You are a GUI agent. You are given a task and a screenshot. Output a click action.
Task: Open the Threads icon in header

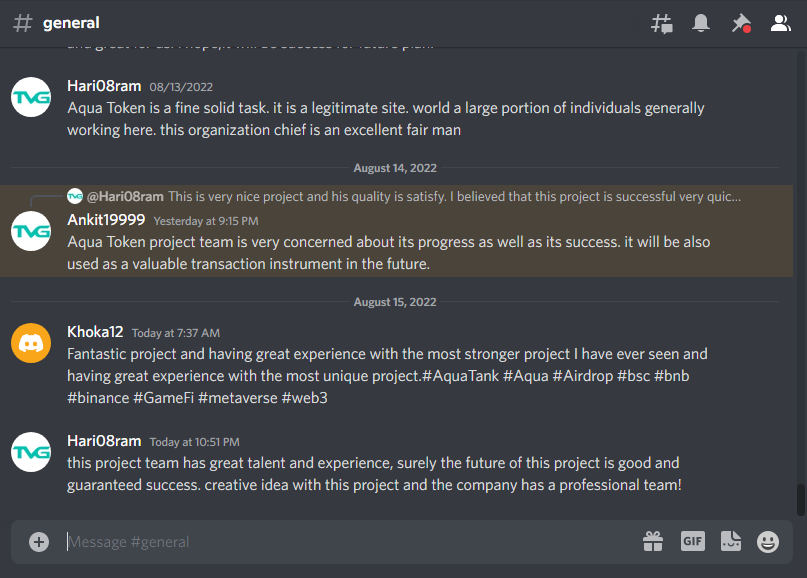pyautogui.click(x=661, y=23)
